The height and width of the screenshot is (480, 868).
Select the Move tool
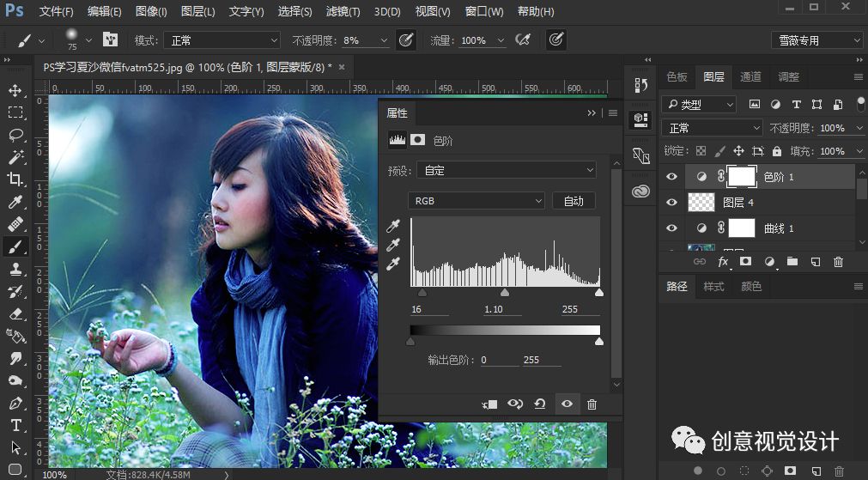point(15,90)
